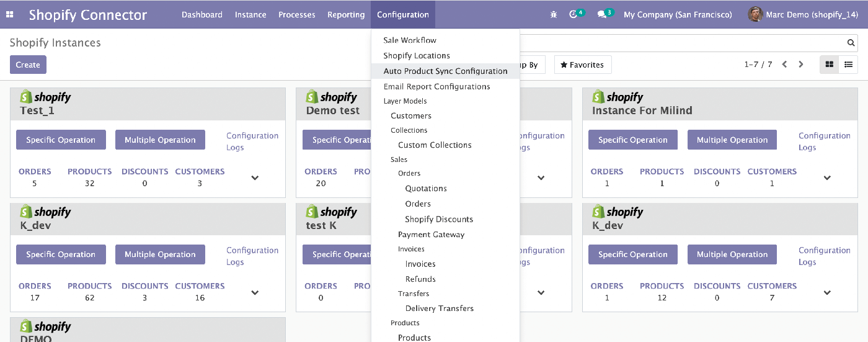Open Configuration link on Test_1 card
The image size is (868, 342).
252,135
